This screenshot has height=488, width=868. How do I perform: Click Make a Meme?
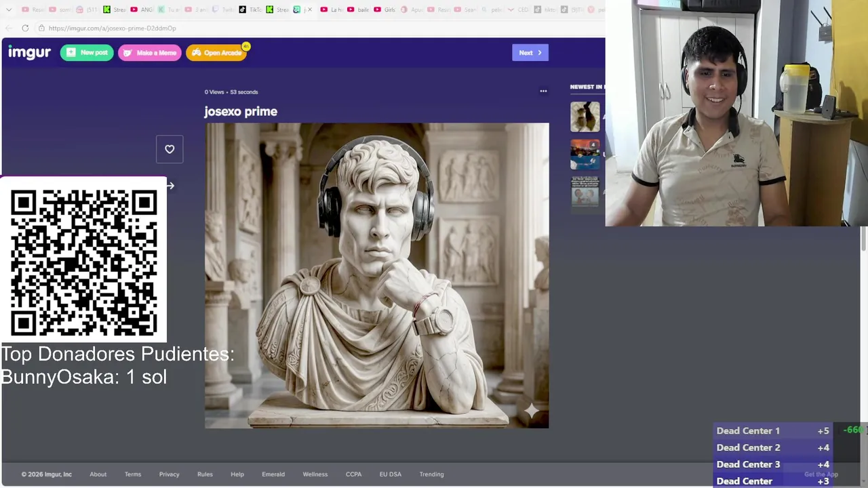click(150, 53)
